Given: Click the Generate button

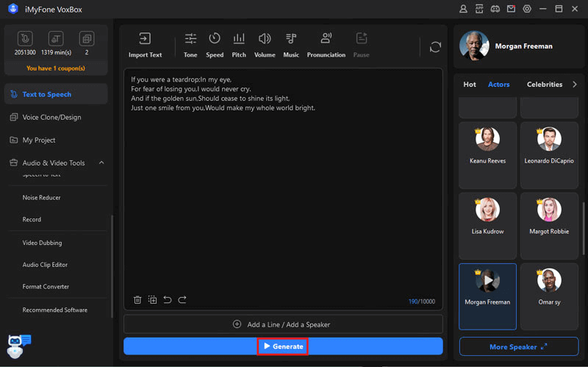Looking at the screenshot, I should click(283, 346).
